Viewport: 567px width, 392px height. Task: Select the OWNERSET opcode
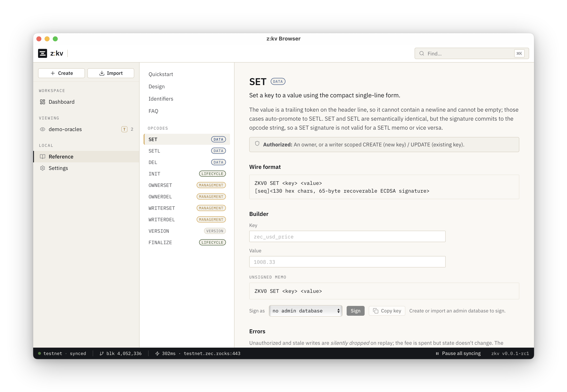click(187, 185)
